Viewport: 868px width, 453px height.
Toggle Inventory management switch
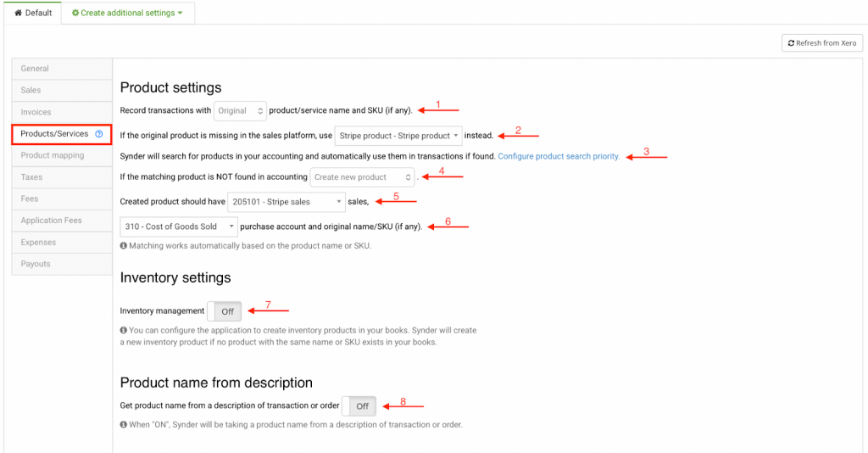225,311
